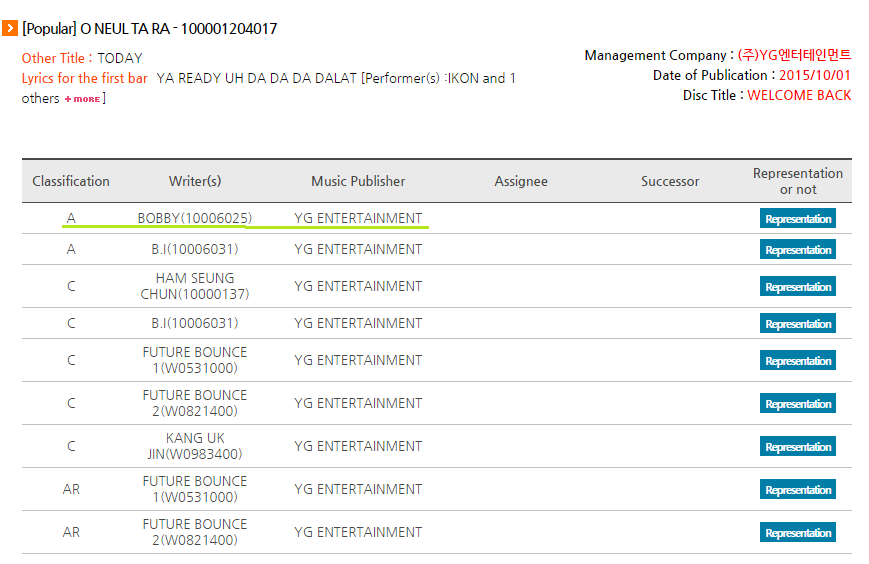
Task: Click YG ENTERTAINMENT publisher in KANG UK JIN row
Action: 358,446
